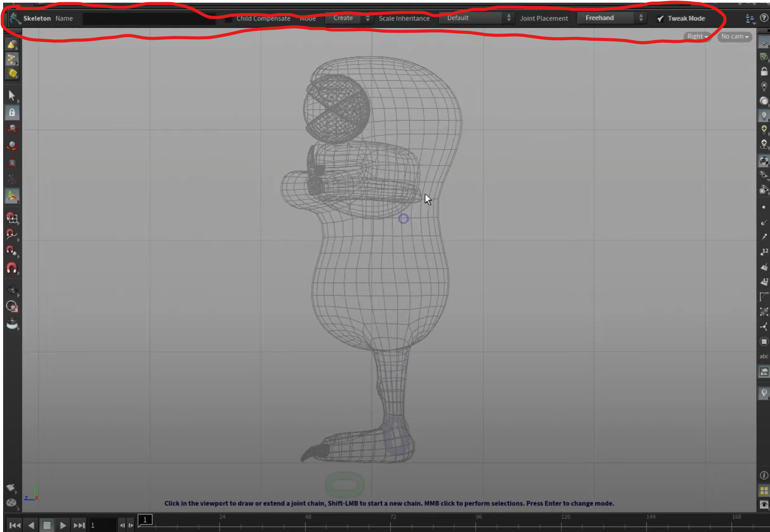Click the padlock icon in right toolbar
This screenshot has height=532, width=770.
pyautogui.click(x=764, y=71)
